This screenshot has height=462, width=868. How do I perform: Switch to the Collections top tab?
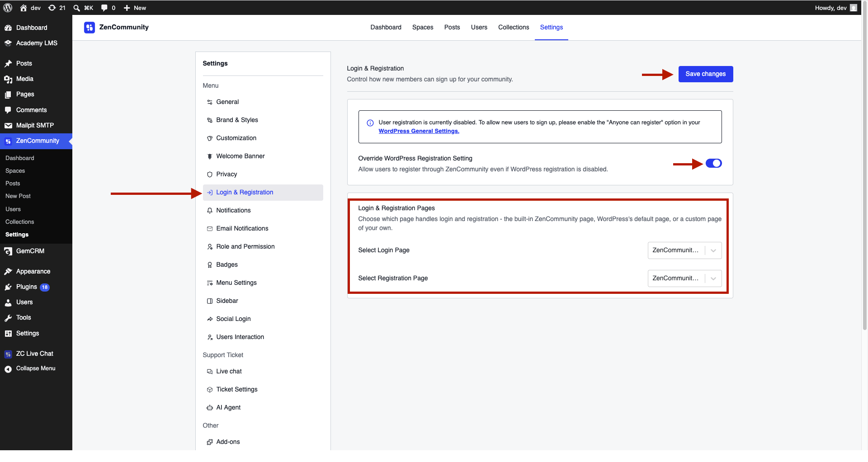coord(514,27)
